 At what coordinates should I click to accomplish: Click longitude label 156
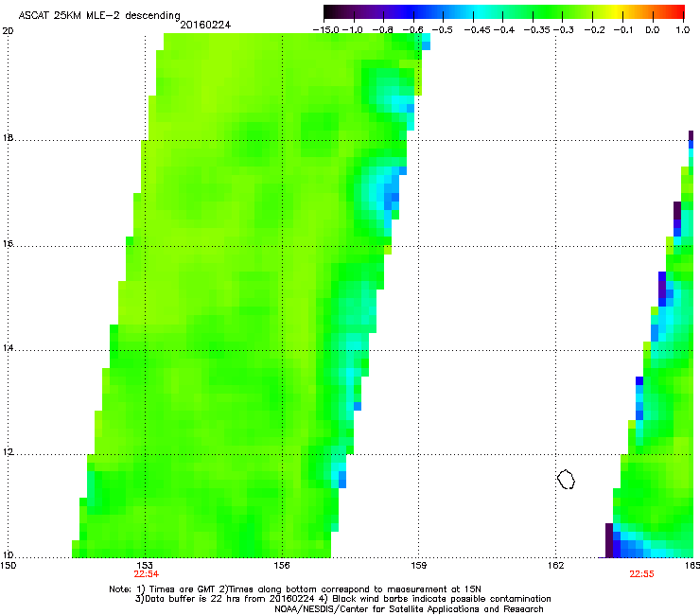(x=282, y=566)
